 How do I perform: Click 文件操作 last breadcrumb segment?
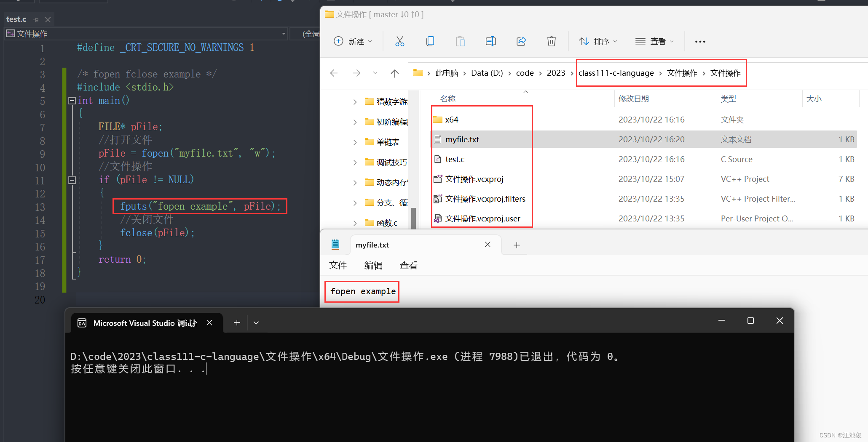[725, 73]
